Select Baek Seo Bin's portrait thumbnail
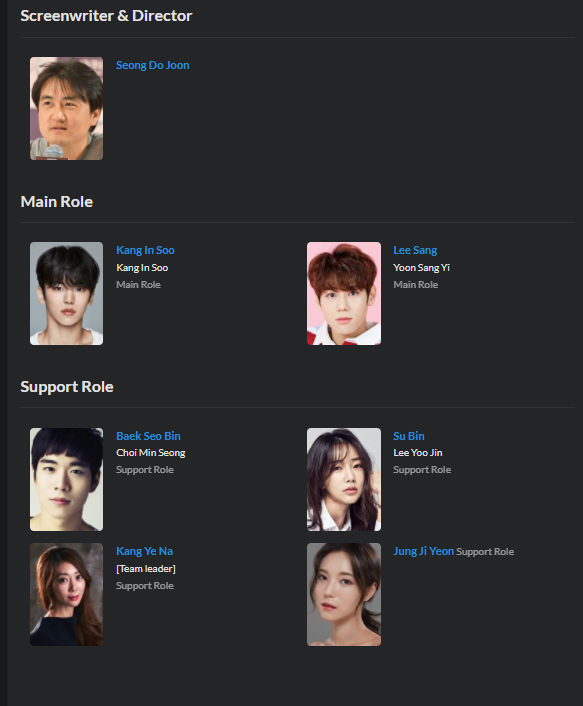This screenshot has height=706, width=583. [x=67, y=480]
